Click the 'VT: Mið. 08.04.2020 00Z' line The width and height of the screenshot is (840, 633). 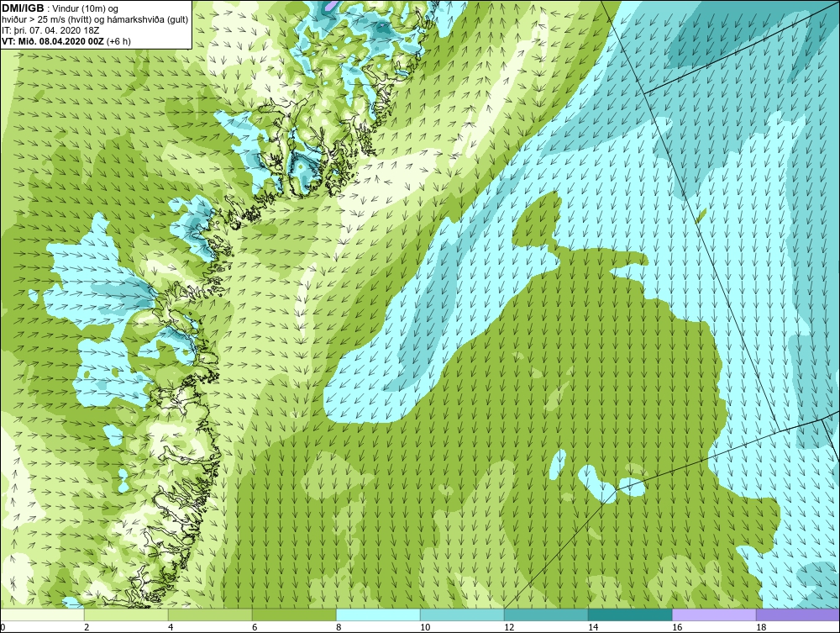tap(66, 40)
